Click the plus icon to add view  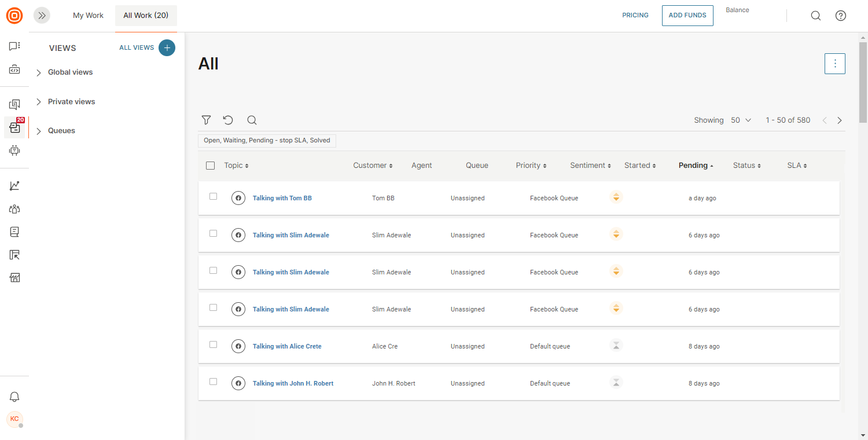(x=167, y=47)
